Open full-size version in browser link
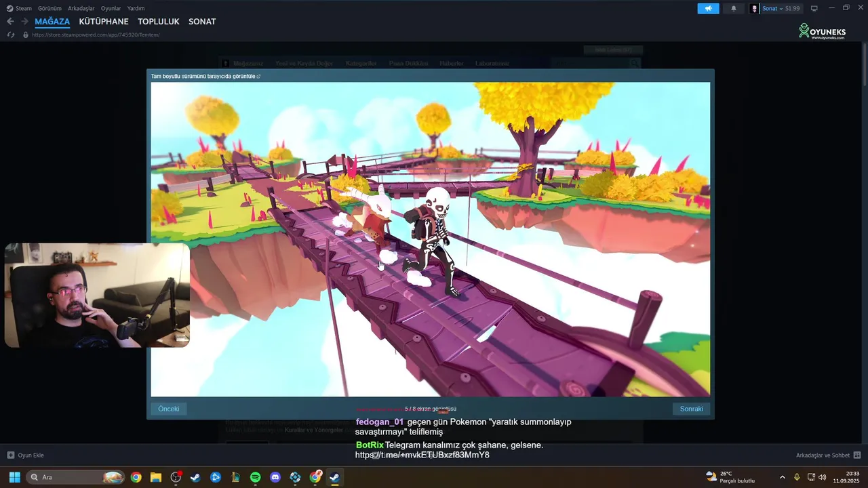This screenshot has width=868, height=488. 205,76
